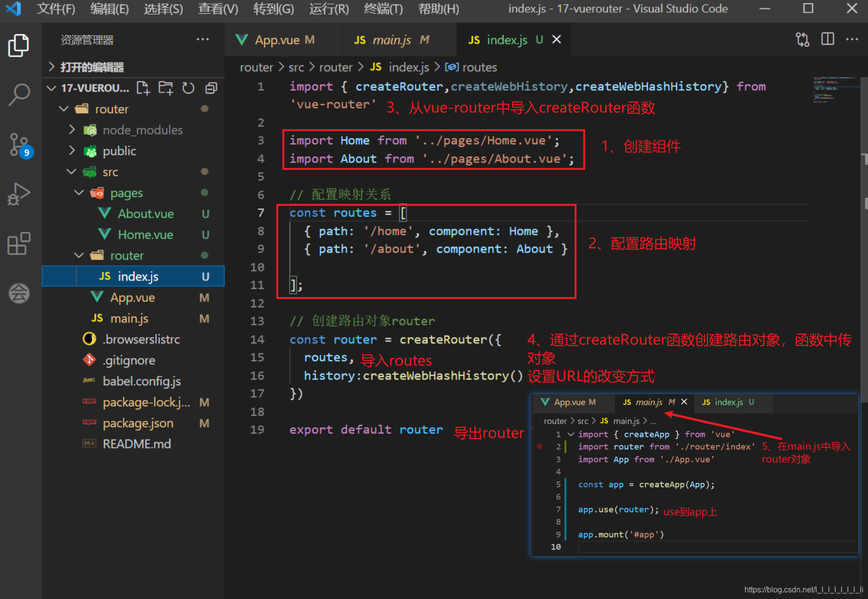Open the 文件(F) menu
The width and height of the screenshot is (868, 599).
56,9
